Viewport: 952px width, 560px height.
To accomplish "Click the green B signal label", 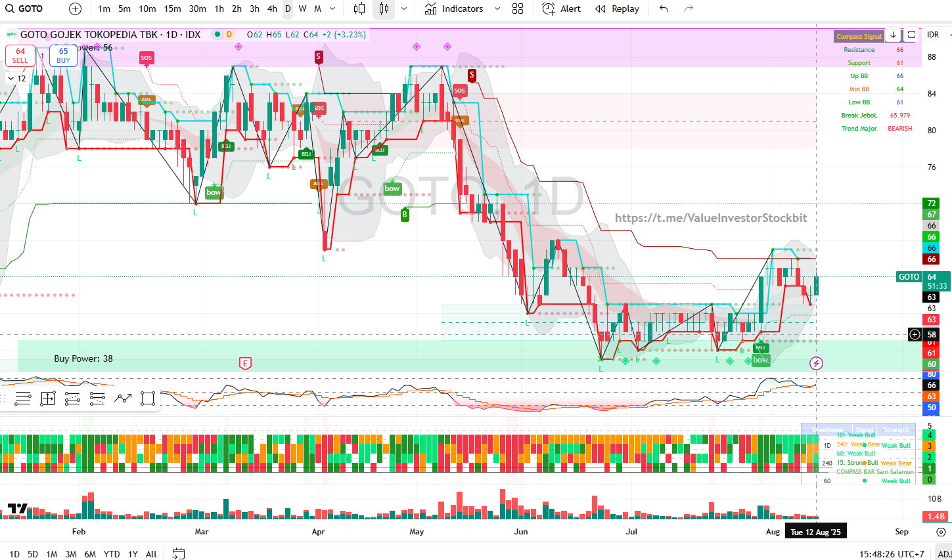I will tap(405, 214).
